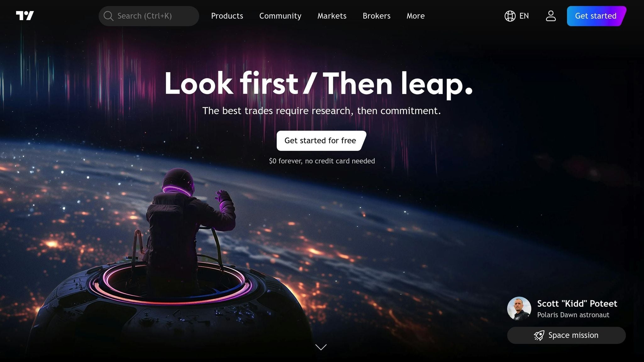Click the blue Get started button
This screenshot has height=362, width=644.
pos(596,16)
